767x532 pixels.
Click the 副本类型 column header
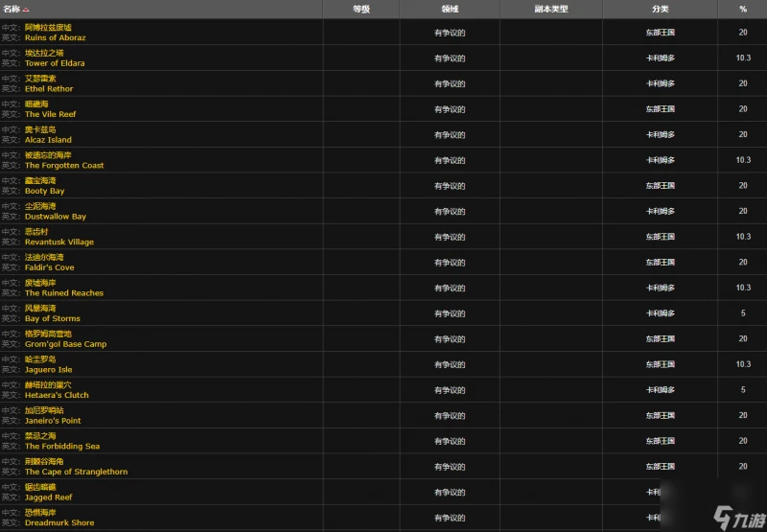coord(550,9)
